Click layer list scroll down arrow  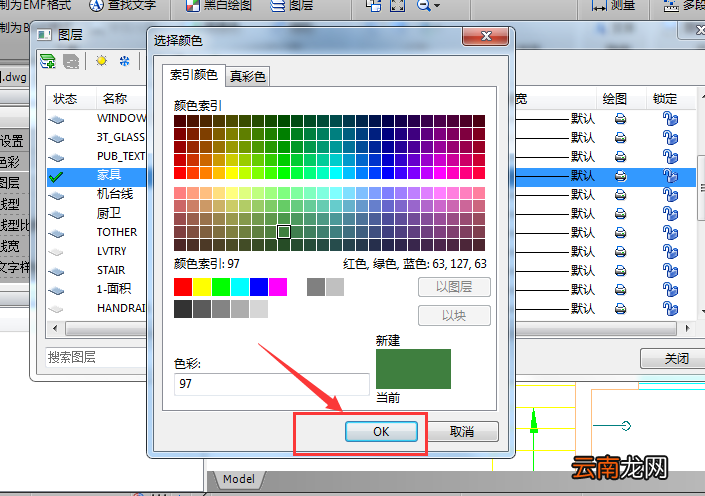(702, 310)
